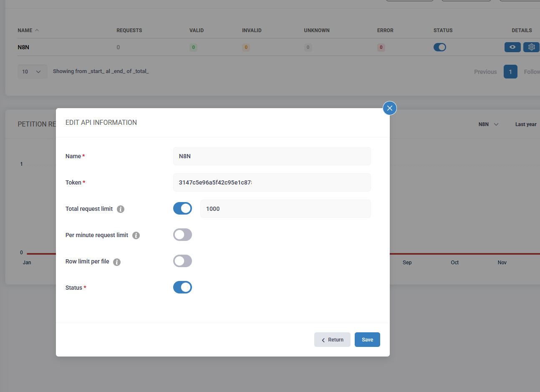Screen dimensions: 540x392
Task: Expand the N8N API selector dropdown
Action: 487,124
